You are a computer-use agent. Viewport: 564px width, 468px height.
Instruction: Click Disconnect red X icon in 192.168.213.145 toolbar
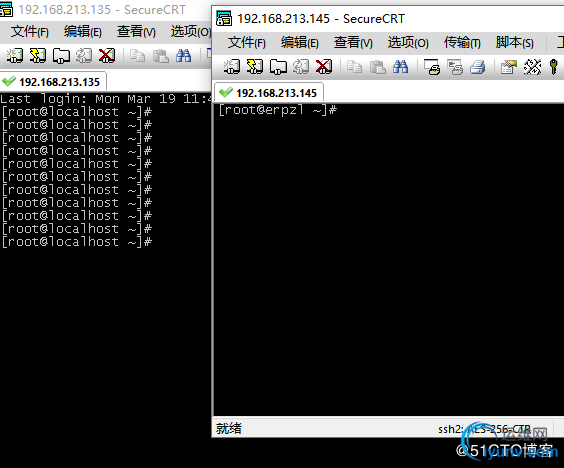click(324, 67)
